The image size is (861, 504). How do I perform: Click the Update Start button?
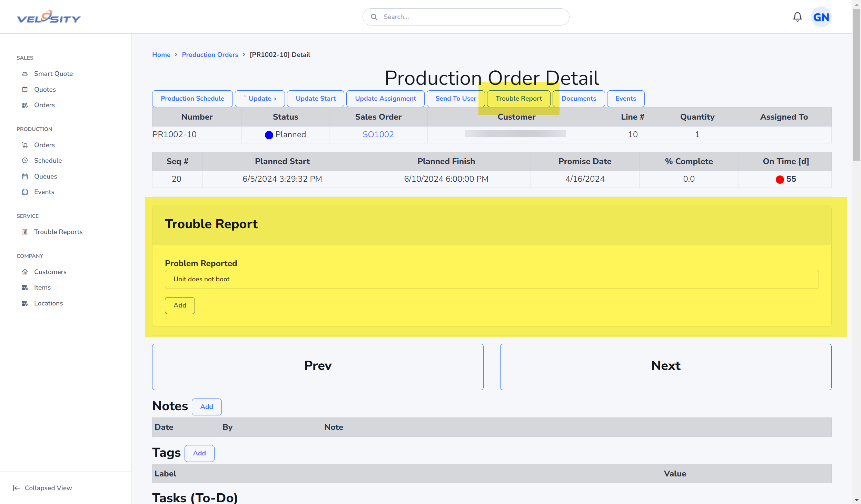click(x=316, y=99)
